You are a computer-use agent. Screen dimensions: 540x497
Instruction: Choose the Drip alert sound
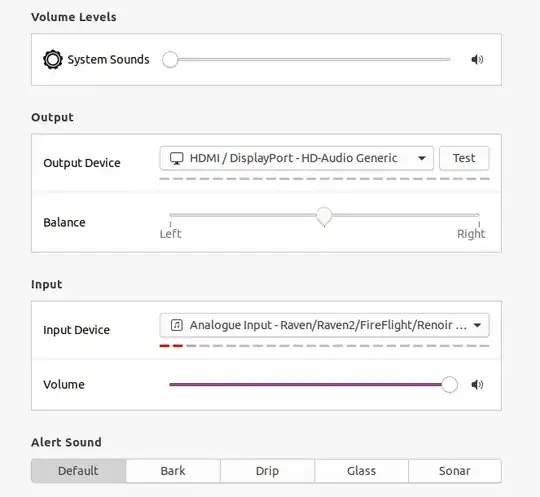pyautogui.click(x=267, y=471)
